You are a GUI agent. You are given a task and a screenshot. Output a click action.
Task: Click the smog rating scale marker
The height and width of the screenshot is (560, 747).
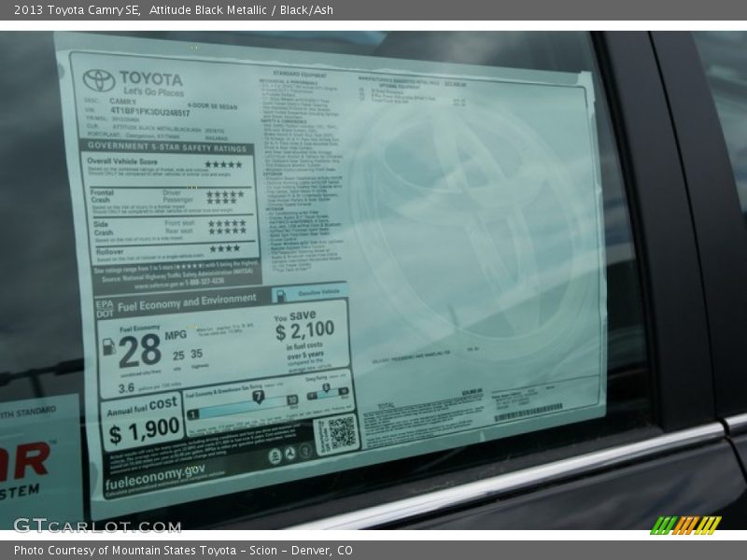[x=326, y=388]
